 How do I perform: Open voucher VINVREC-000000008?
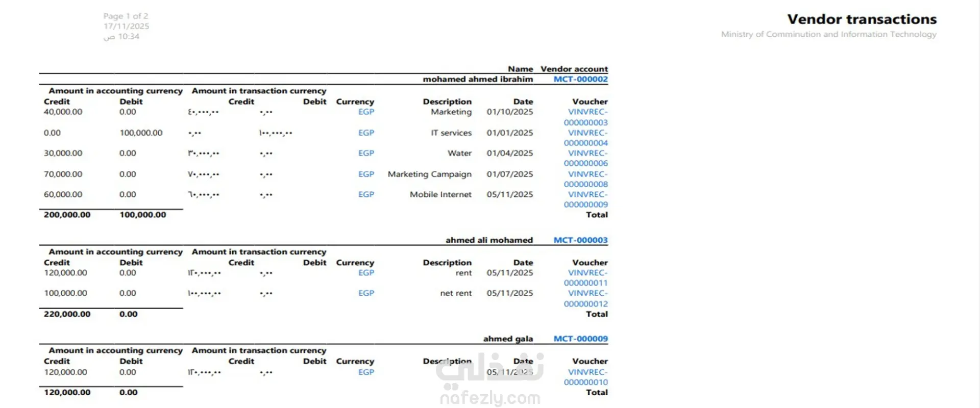click(586, 179)
